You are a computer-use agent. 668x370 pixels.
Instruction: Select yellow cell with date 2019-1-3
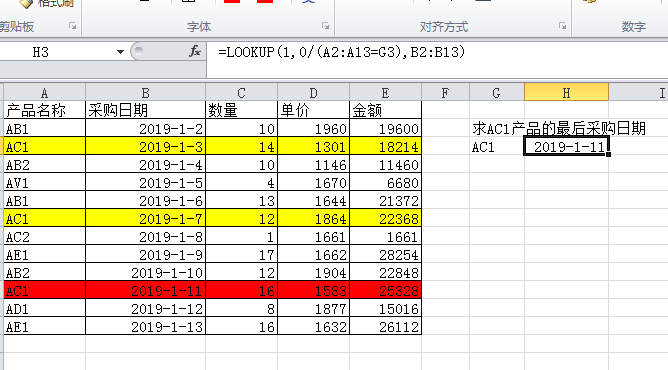[145, 146]
